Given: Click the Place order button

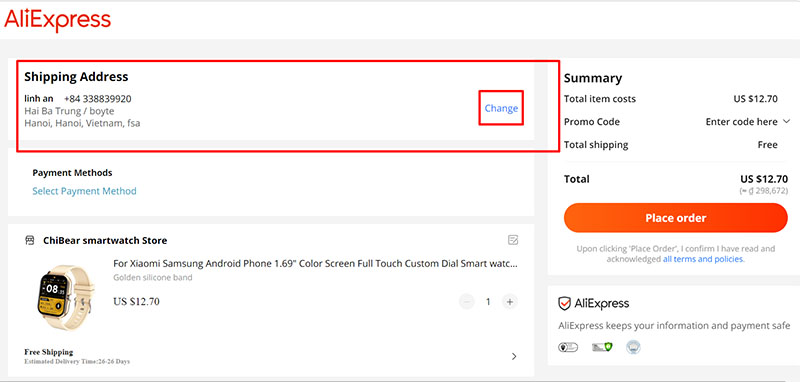Looking at the screenshot, I should 676,218.
